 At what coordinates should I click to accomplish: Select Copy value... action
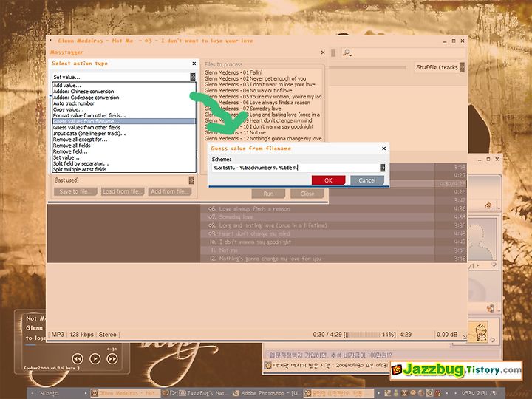click(124, 109)
